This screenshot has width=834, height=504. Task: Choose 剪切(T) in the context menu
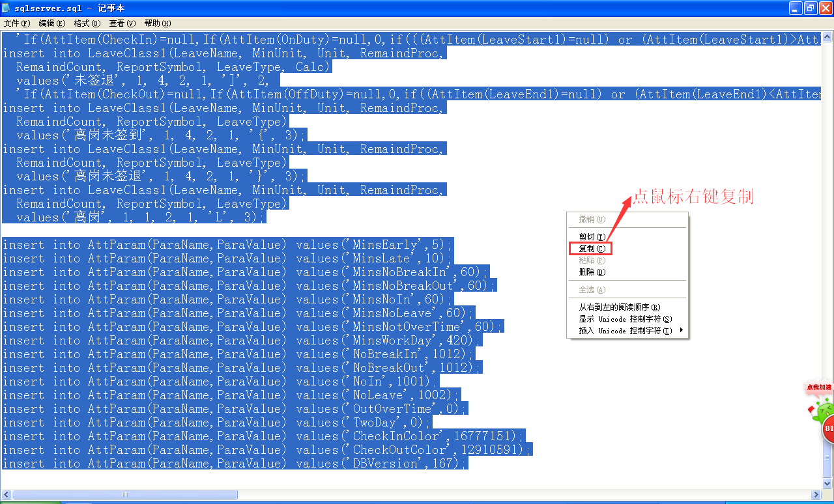592,237
